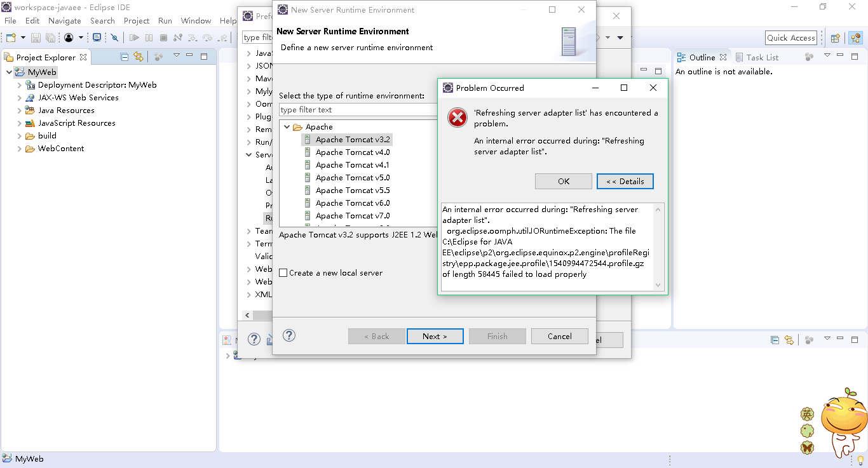Screen dimensions: 868x468
Task: Click Cancel in New Server Runtime wizard
Action: 560,336
